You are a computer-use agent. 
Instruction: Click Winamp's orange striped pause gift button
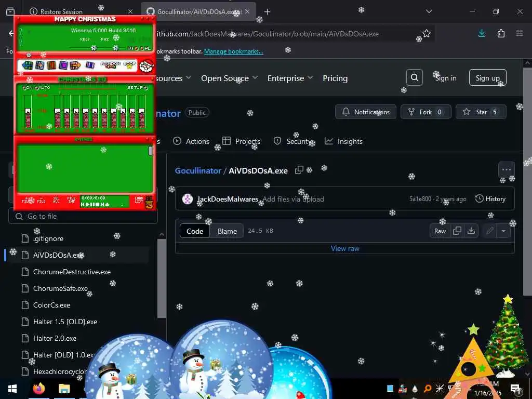[51, 65]
